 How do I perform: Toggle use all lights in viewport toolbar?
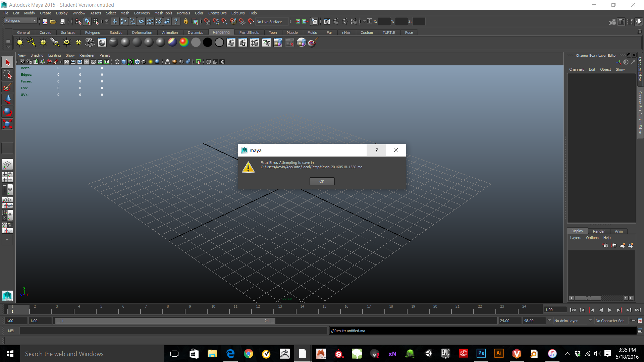[151, 62]
